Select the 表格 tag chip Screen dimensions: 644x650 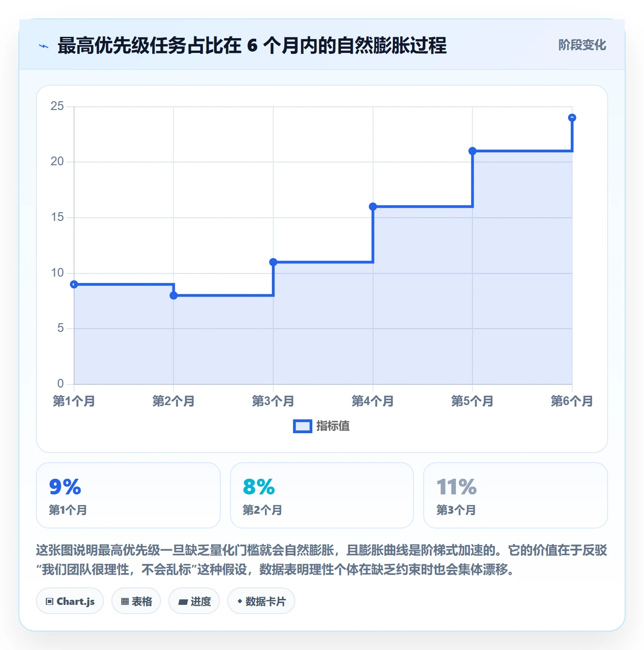tap(136, 601)
